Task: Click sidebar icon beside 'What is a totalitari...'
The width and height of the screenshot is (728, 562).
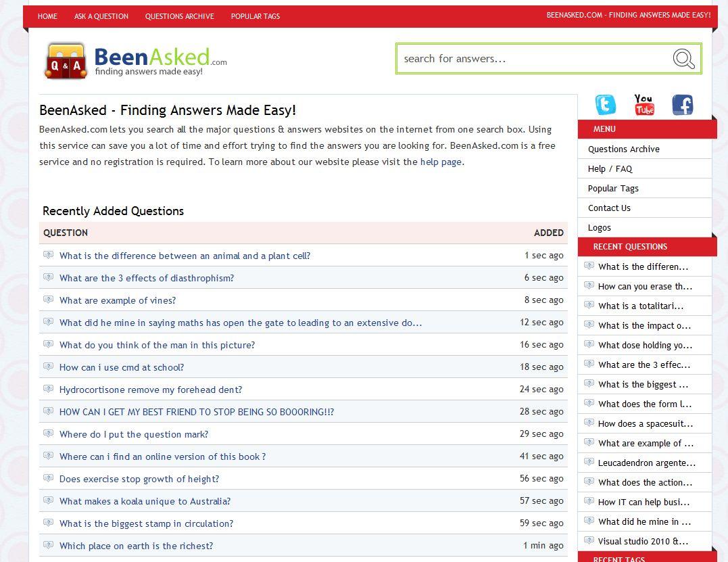Action: 589,305
